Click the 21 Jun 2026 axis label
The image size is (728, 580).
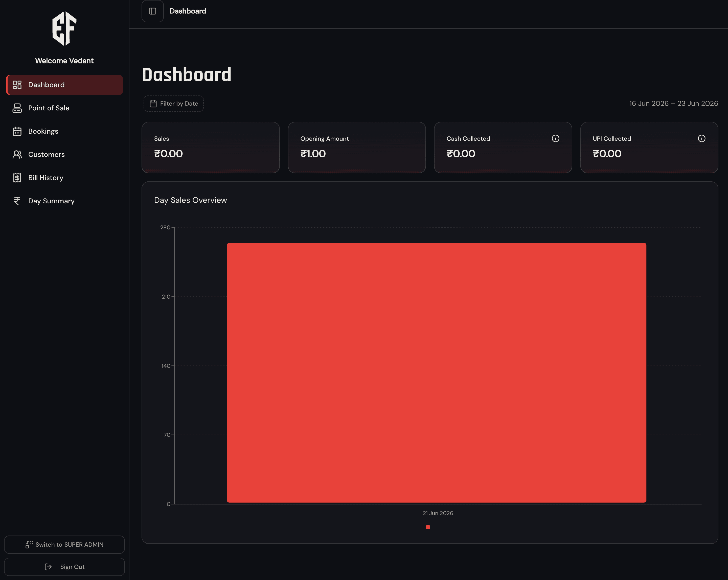pyautogui.click(x=438, y=513)
